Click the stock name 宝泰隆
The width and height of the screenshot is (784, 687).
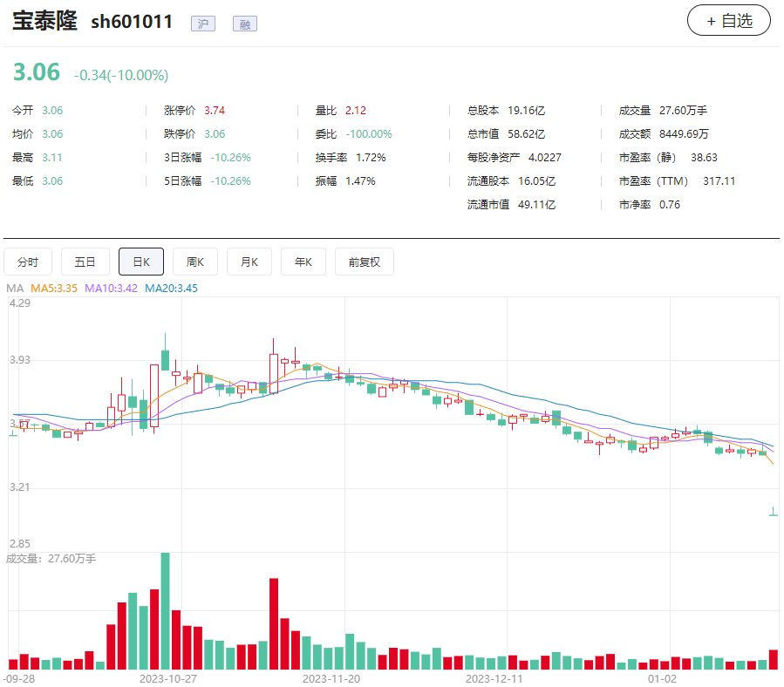pyautogui.click(x=45, y=21)
